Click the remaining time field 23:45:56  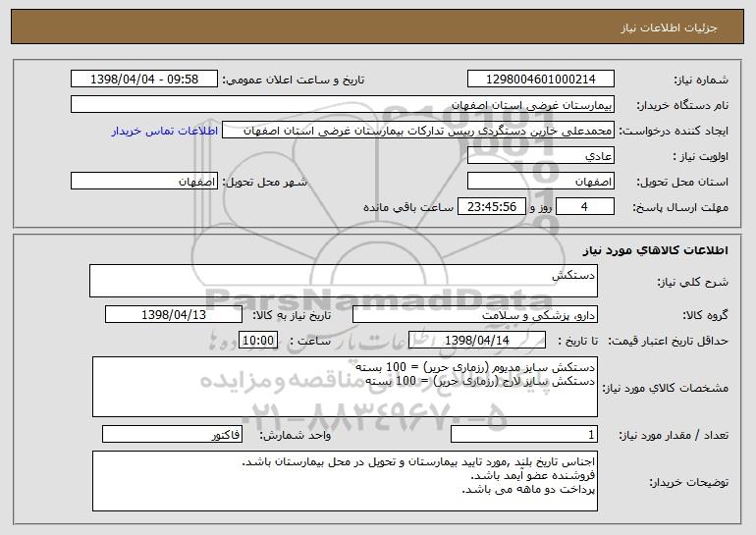click(x=491, y=207)
